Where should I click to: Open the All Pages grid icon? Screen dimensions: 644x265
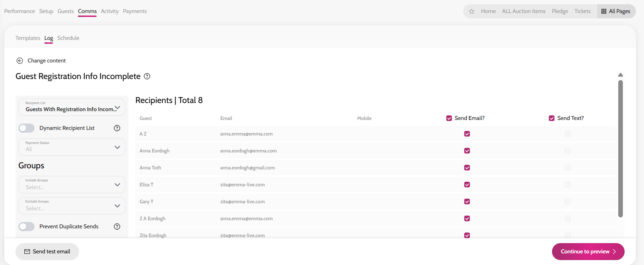[x=604, y=11]
